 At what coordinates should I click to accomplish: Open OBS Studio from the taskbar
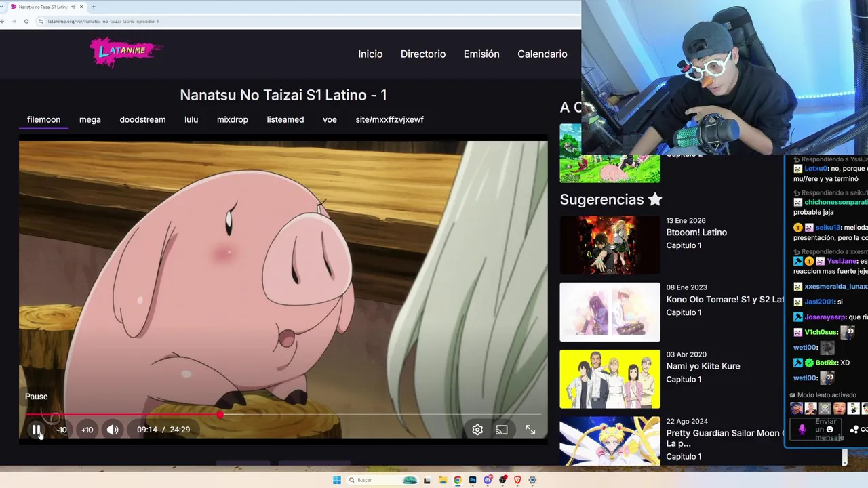pos(502,480)
